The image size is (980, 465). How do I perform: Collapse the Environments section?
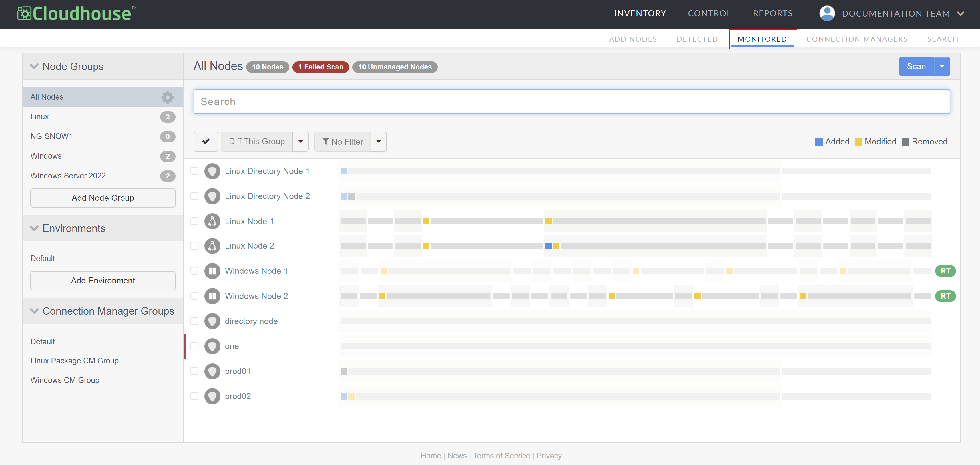pos(34,228)
